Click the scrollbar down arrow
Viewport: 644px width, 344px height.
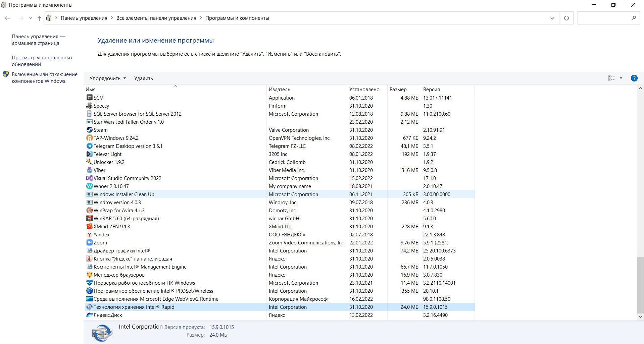click(640, 317)
